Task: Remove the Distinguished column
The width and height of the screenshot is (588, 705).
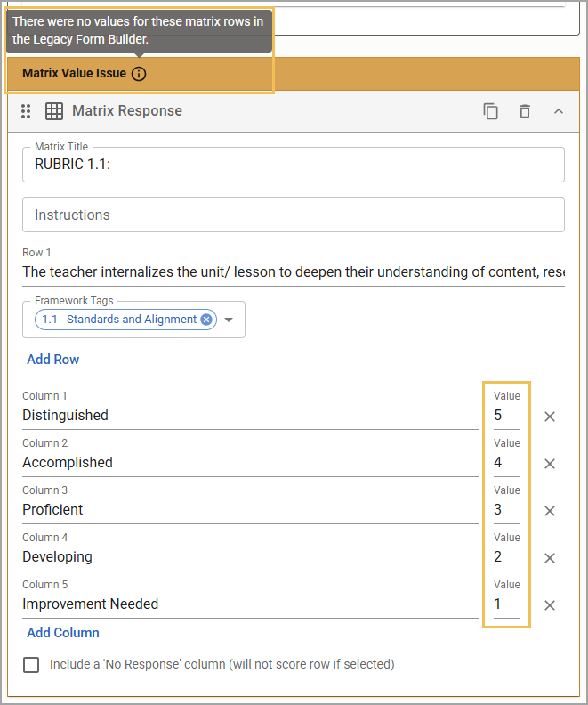Action: tap(550, 417)
